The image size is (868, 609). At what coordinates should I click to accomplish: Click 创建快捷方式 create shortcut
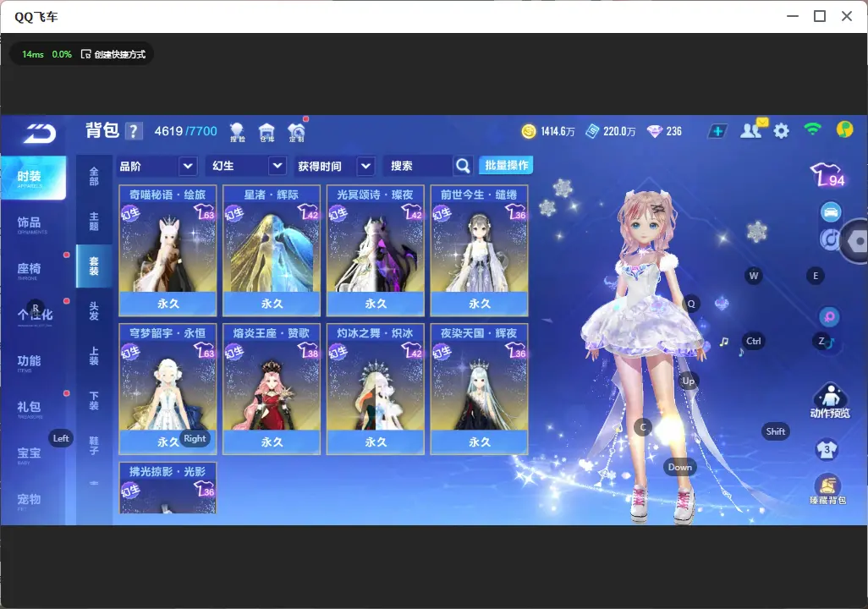point(113,54)
